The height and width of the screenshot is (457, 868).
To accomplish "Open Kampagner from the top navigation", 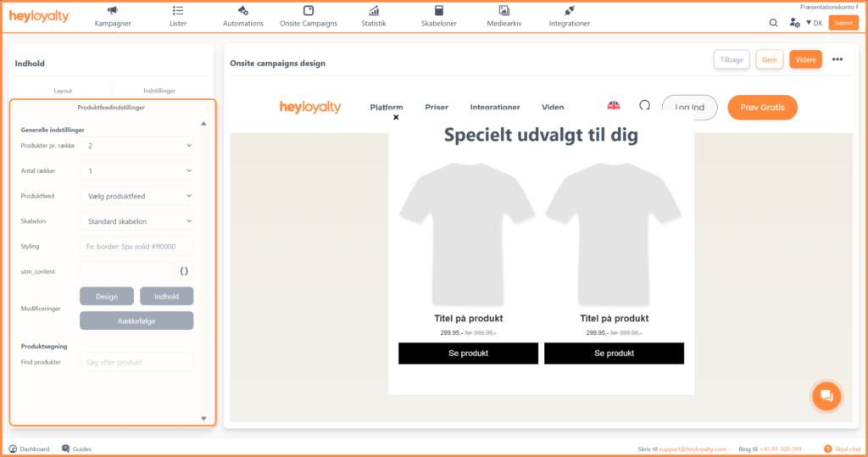I will (112, 16).
